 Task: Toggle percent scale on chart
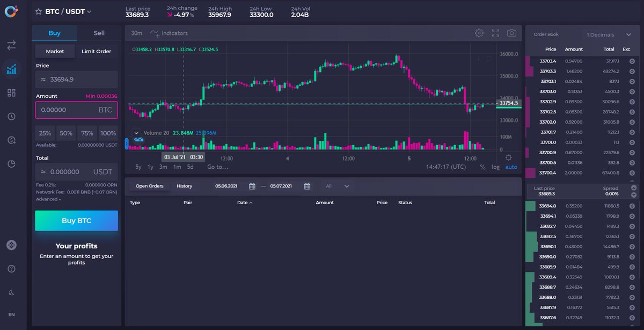482,167
